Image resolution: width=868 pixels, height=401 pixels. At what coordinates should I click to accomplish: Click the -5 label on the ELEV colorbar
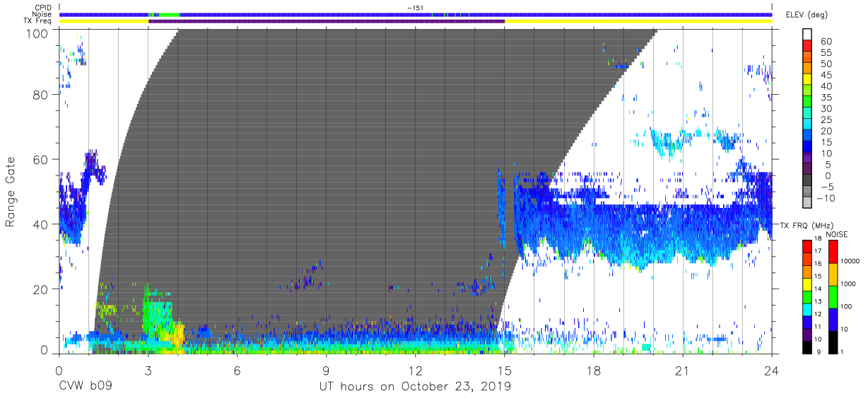(828, 187)
